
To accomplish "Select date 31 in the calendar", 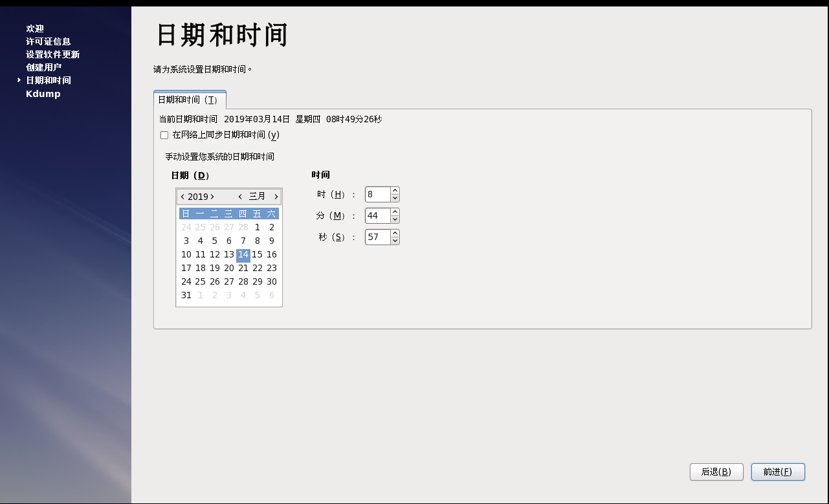I will tap(186, 295).
